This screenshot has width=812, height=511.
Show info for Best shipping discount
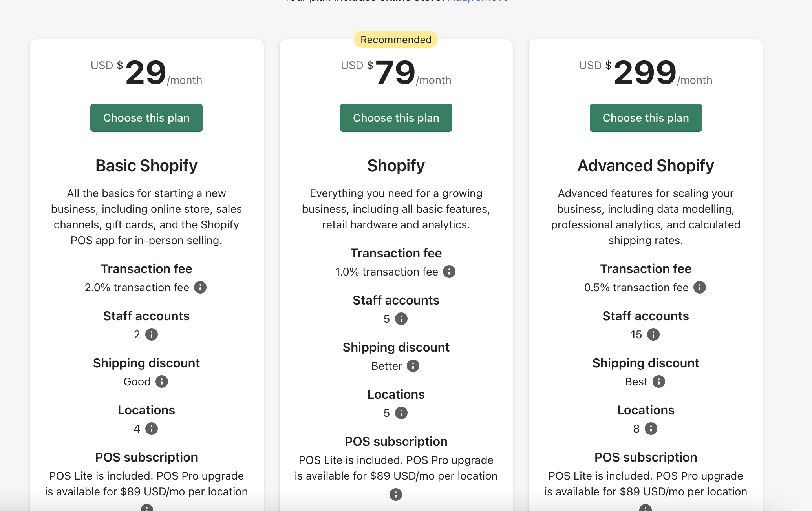(659, 381)
